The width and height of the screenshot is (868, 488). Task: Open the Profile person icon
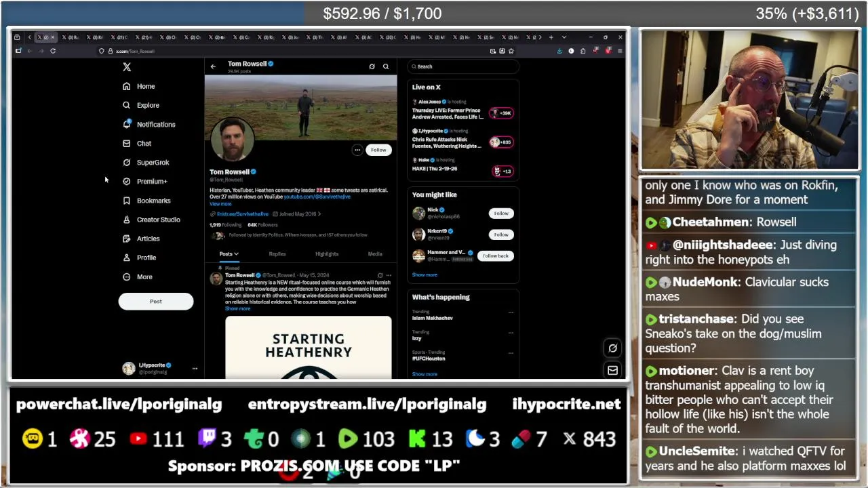pos(126,258)
